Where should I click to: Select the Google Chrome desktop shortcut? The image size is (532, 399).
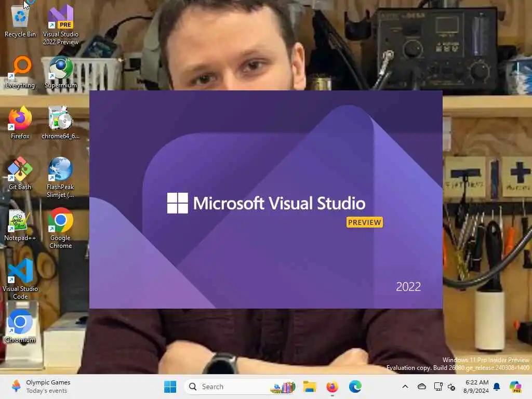61,228
